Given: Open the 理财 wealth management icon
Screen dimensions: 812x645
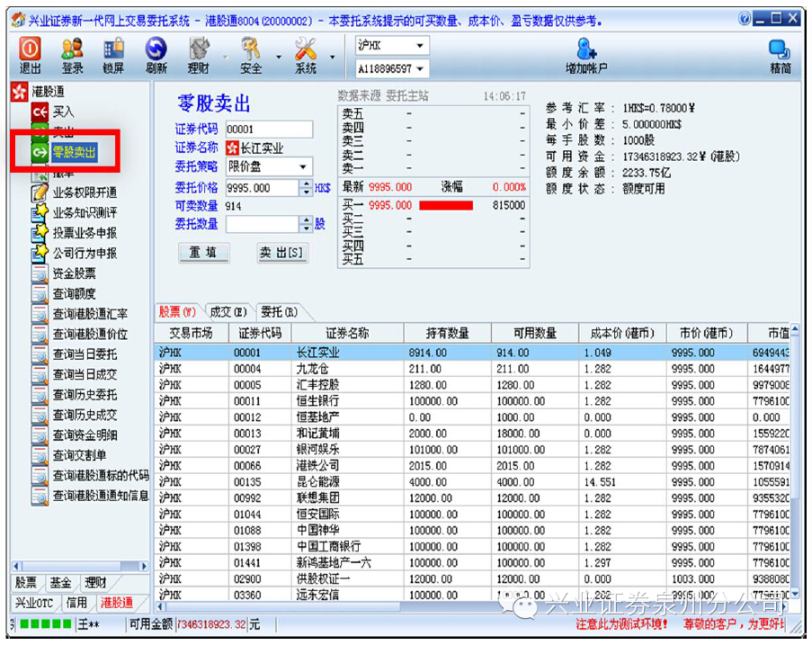Looking at the screenshot, I should [199, 56].
